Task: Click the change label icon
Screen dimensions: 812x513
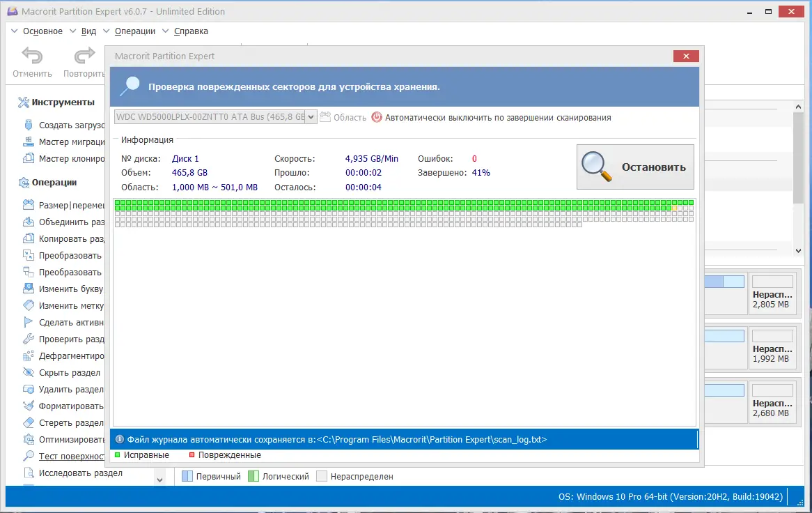Action: tap(29, 305)
